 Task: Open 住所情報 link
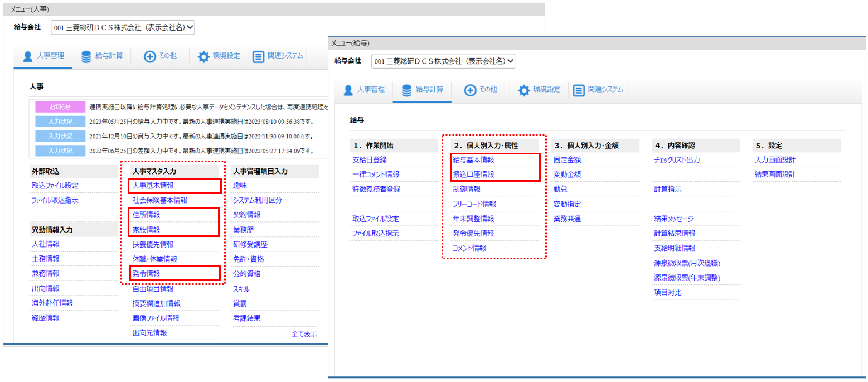click(x=146, y=215)
